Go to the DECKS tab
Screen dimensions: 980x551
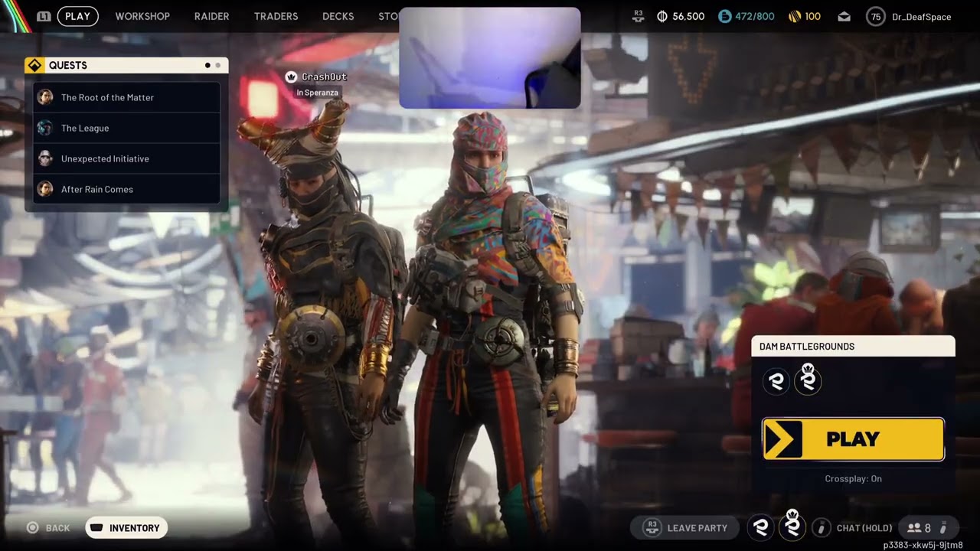338,16
